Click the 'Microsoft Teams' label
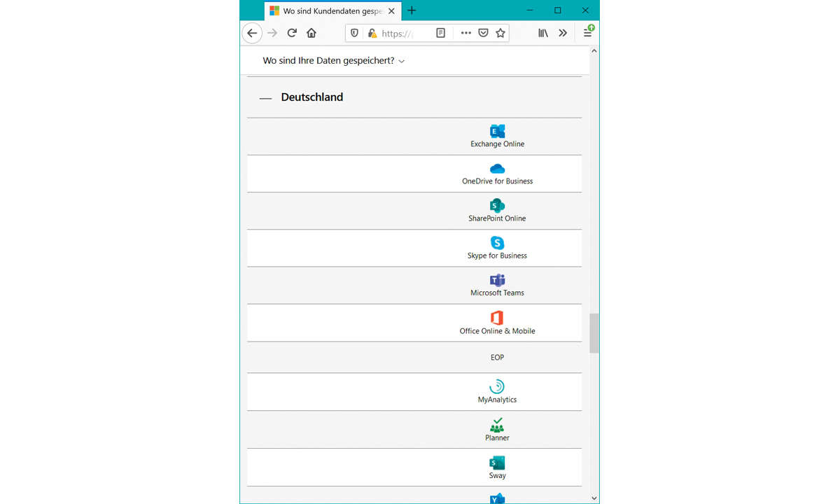Screen dimensions: 840x504 [497, 293]
